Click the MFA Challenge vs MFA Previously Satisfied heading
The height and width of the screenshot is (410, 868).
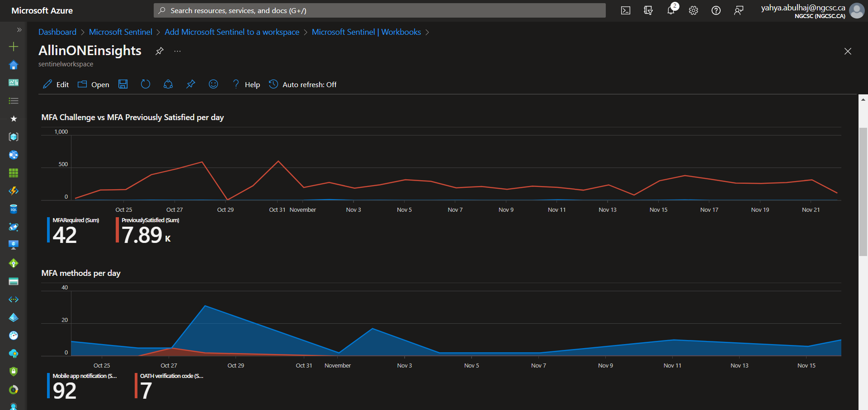tap(132, 117)
